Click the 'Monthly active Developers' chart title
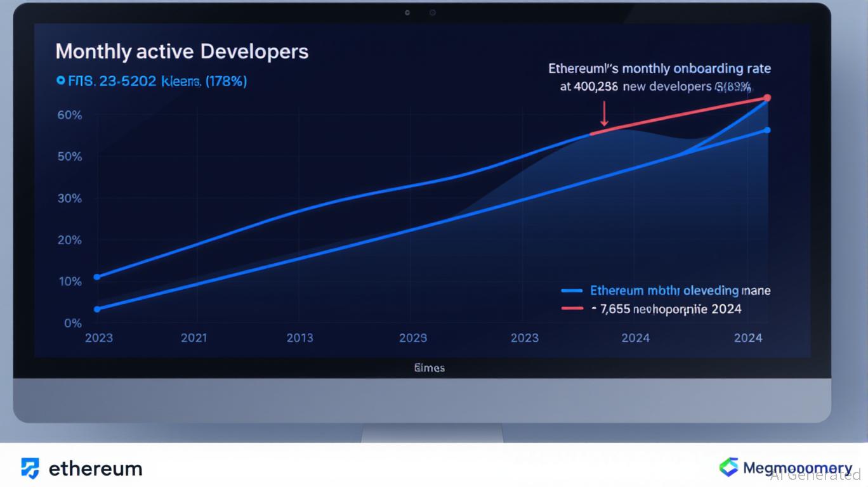 [x=181, y=51]
